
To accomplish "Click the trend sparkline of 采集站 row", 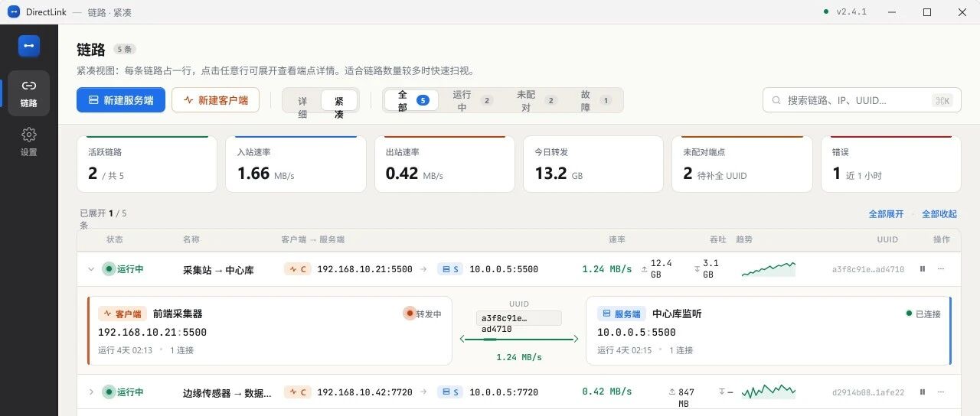I will [x=769, y=269].
